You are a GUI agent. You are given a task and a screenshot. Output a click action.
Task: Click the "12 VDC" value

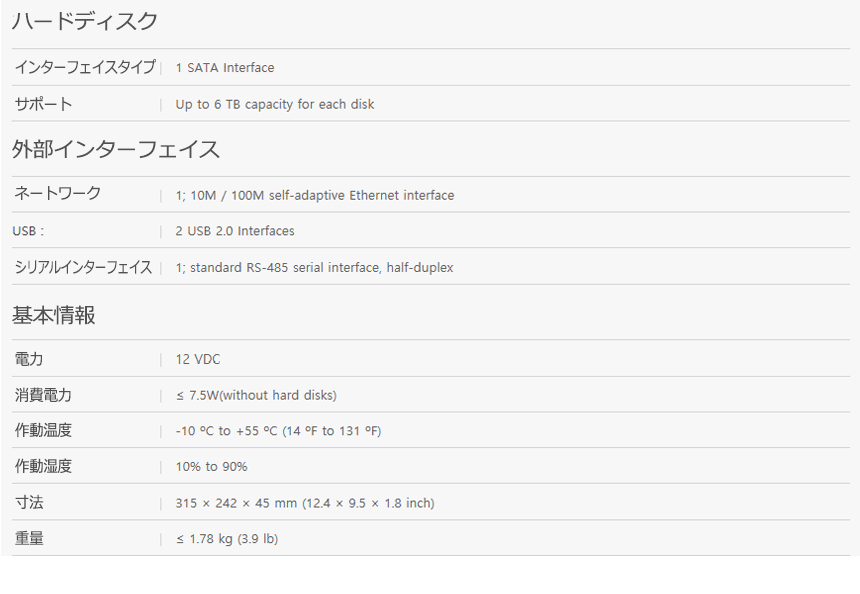[198, 359]
